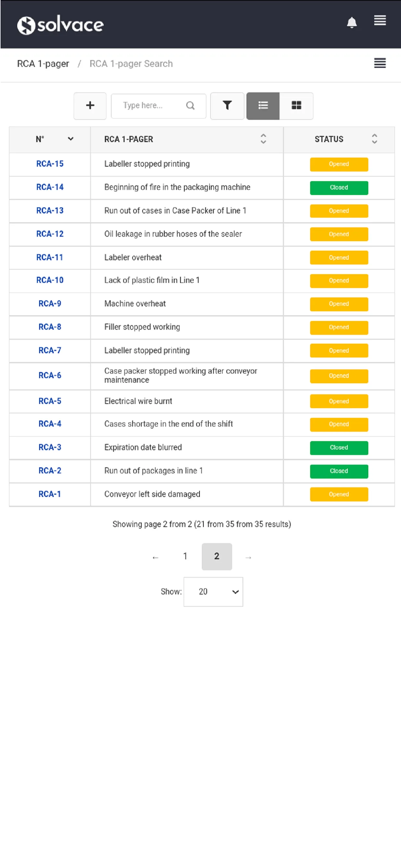The height and width of the screenshot is (868, 401).
Task: Open the top header hamburger menu
Action: (x=379, y=21)
